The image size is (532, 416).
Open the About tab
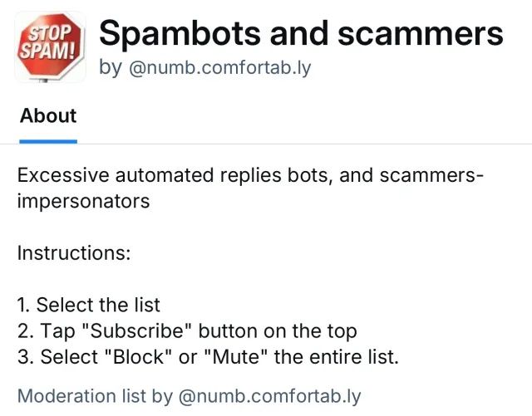click(x=48, y=116)
